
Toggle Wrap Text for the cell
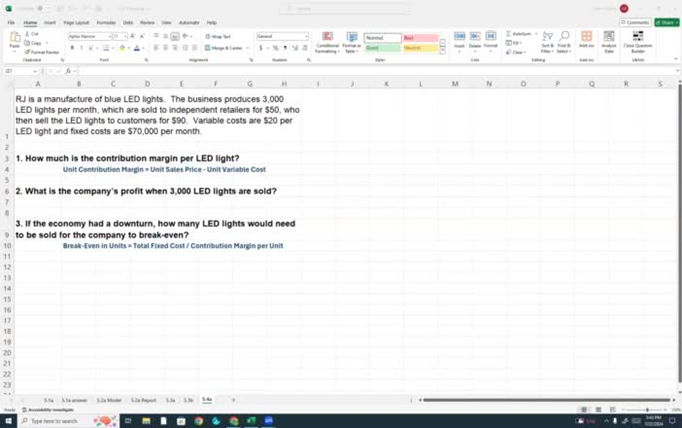pos(219,36)
